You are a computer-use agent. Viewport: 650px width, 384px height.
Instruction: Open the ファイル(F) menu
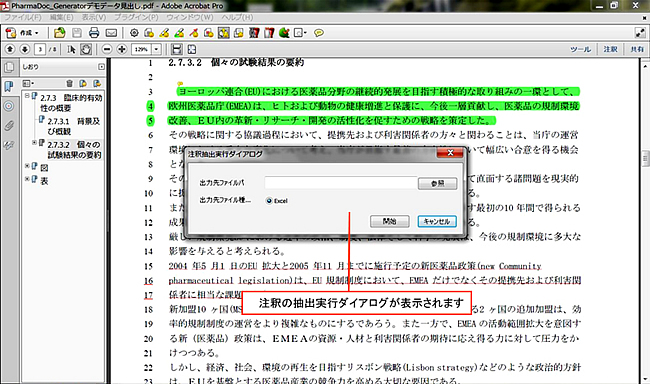tap(23, 17)
